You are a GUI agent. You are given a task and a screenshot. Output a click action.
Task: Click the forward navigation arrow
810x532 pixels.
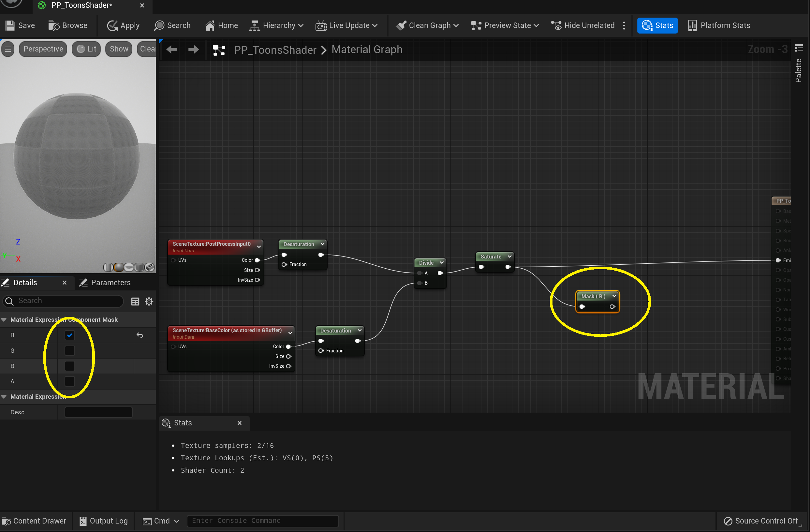[x=193, y=50]
